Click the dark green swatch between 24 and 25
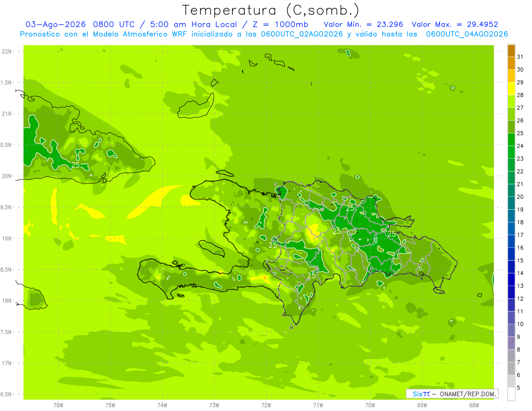The height and width of the screenshot is (411, 532). pos(511,140)
